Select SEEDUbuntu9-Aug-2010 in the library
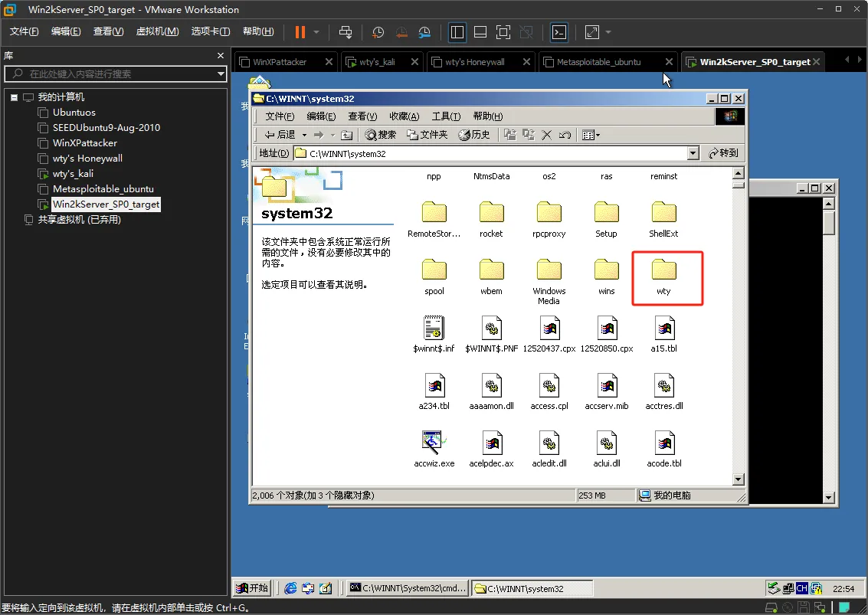Screen dimensions: 868x615 106,128
